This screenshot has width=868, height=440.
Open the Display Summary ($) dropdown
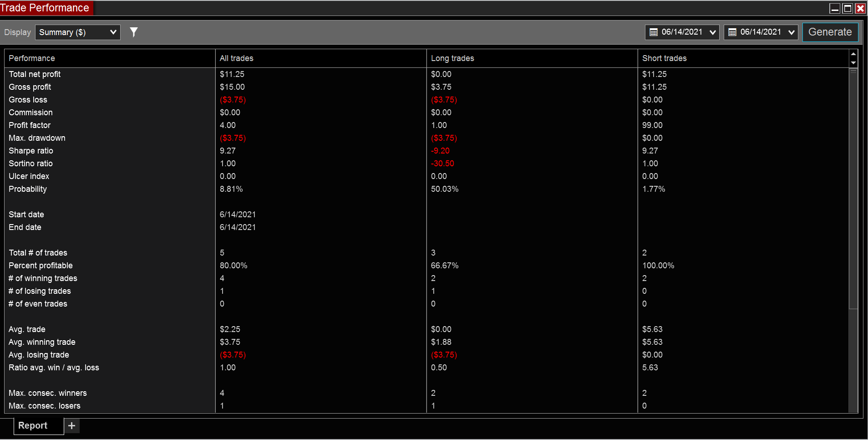click(x=78, y=32)
